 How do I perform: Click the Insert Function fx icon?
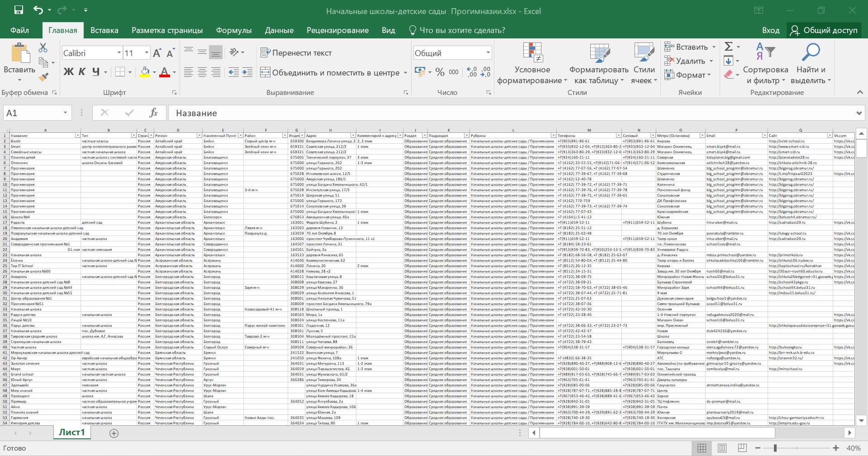point(153,113)
